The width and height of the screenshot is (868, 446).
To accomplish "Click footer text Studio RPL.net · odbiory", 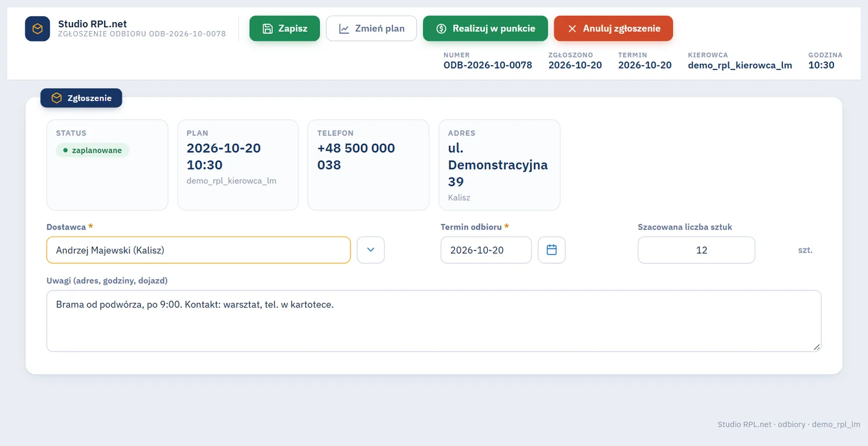I will (761, 424).
